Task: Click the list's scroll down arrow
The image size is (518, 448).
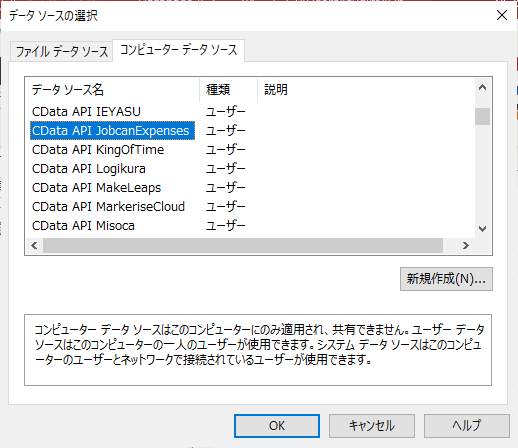Action: pos(482,229)
